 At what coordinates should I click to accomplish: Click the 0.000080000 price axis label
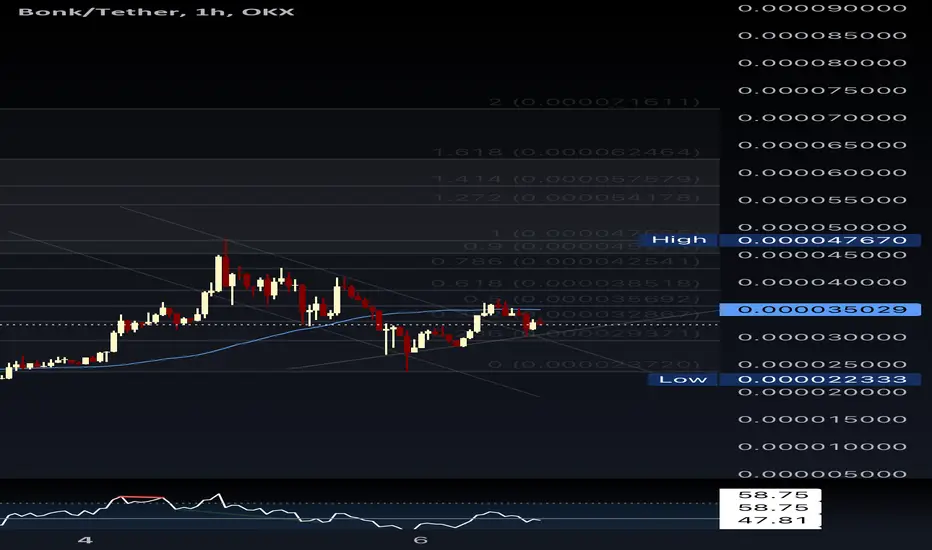click(822, 62)
